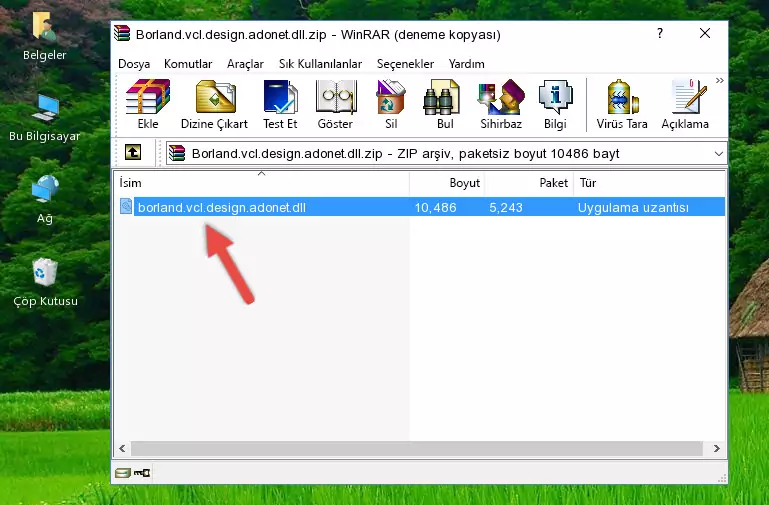769x505 pixels.
Task: Click the WinRAR title bar icon
Action: [122, 34]
